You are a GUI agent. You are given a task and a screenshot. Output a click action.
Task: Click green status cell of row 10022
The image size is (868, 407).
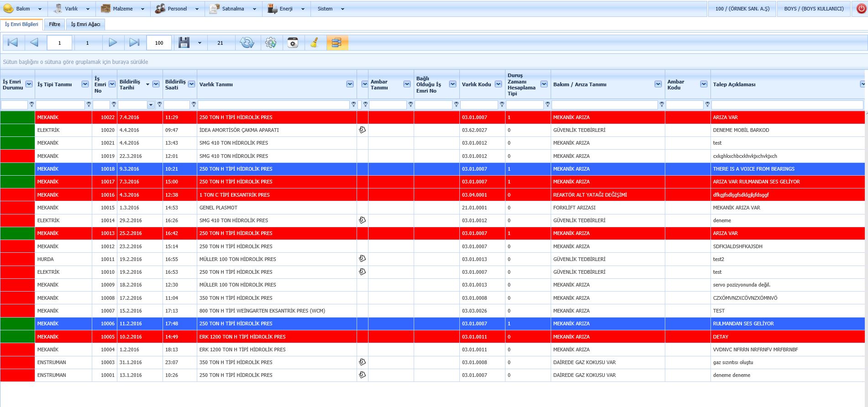click(18, 117)
